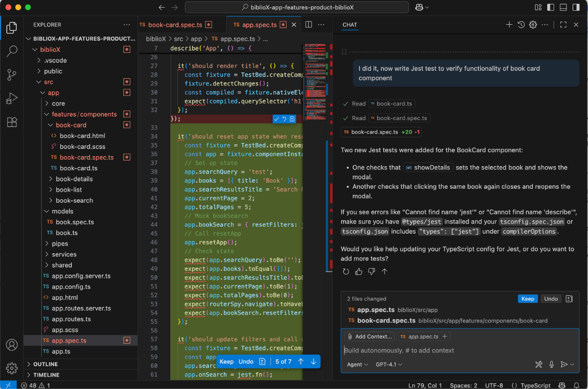
Task: Open the Source Control view
Action: pyautogui.click(x=12, y=75)
